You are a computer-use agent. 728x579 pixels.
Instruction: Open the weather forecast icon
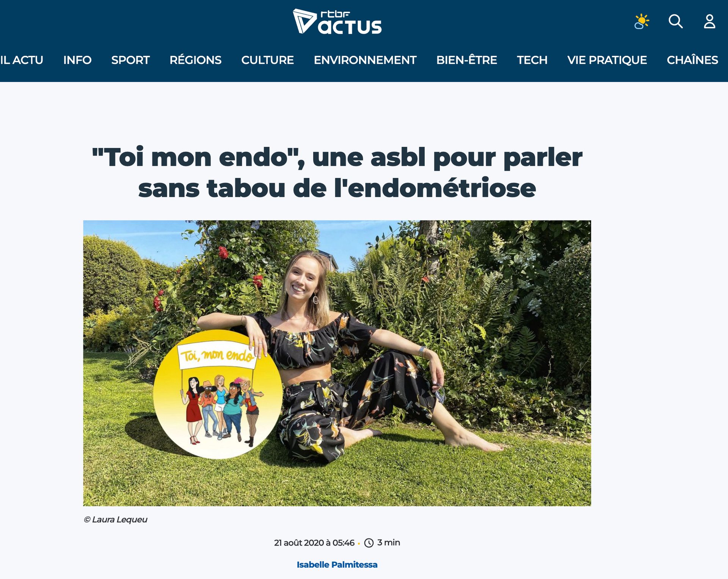(642, 21)
